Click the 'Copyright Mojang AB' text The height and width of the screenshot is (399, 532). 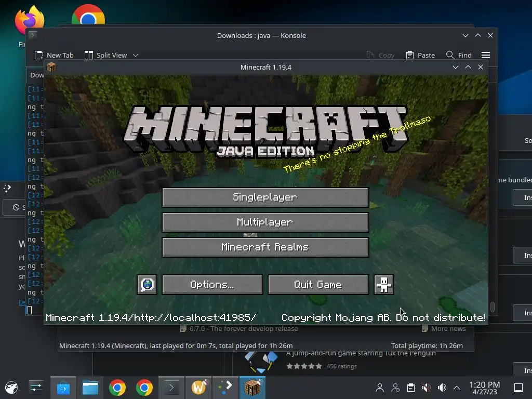click(x=336, y=317)
